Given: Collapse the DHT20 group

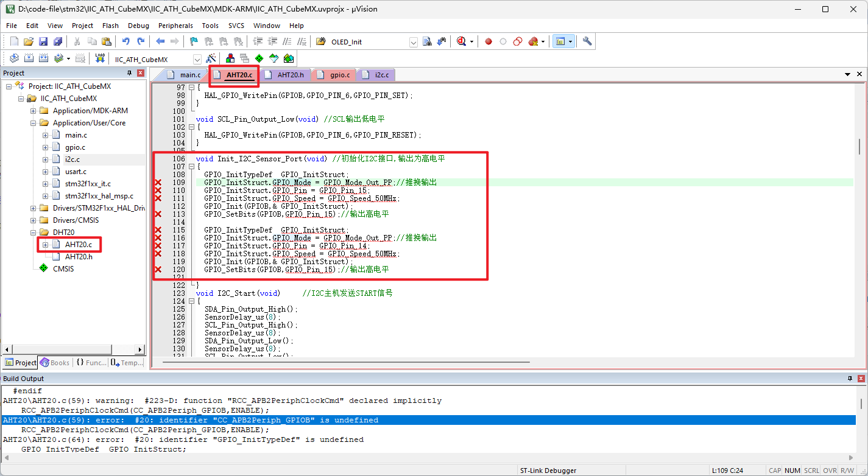Looking at the screenshot, I should point(34,233).
